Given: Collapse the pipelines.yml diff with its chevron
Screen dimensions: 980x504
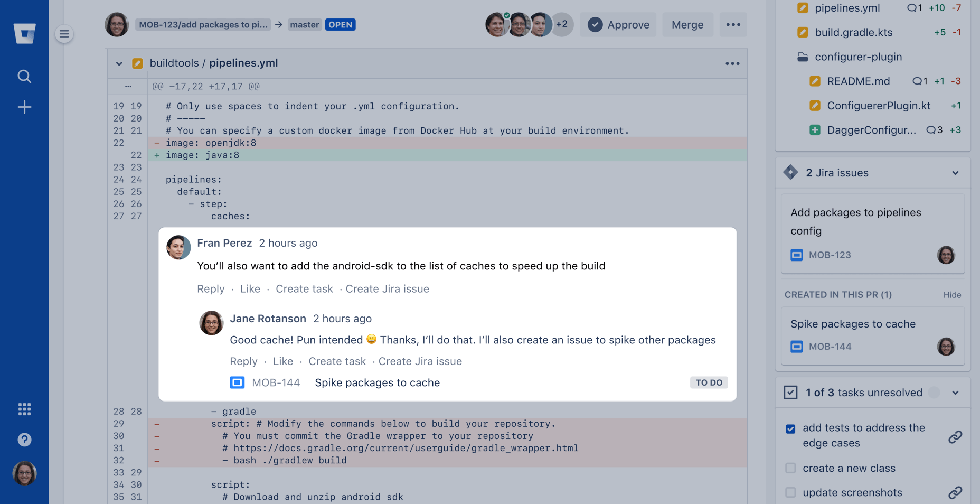Looking at the screenshot, I should coord(119,63).
